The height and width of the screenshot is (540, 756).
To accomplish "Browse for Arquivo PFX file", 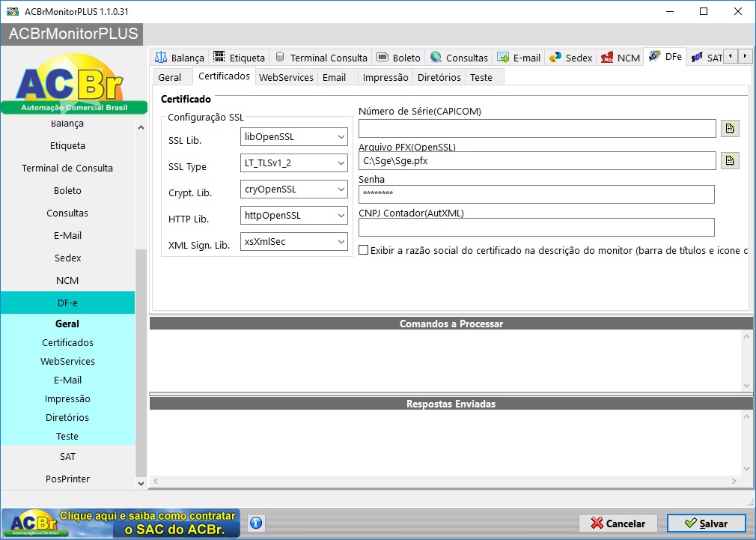I will [730, 160].
